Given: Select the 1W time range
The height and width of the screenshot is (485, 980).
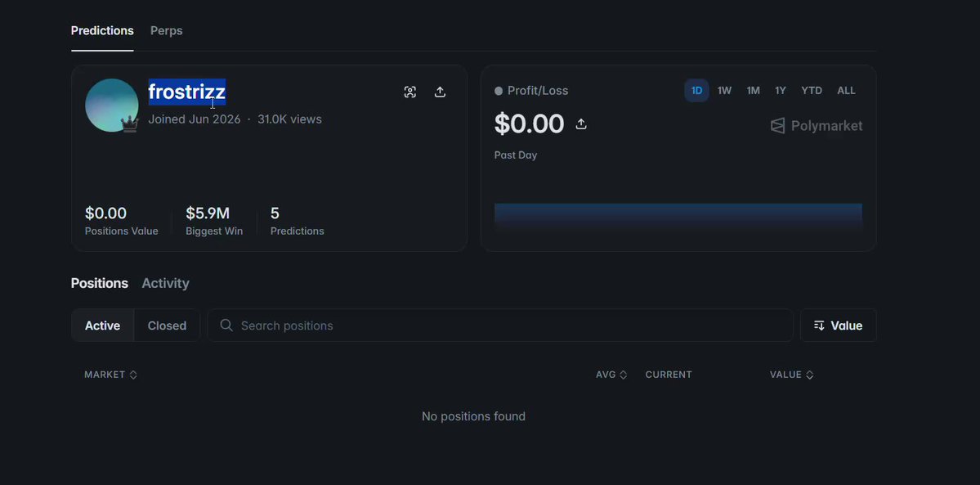Looking at the screenshot, I should point(724,91).
